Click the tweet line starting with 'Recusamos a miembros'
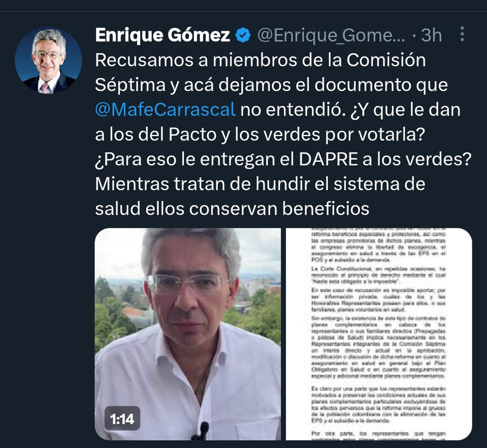487x448 pixels. 260,60
